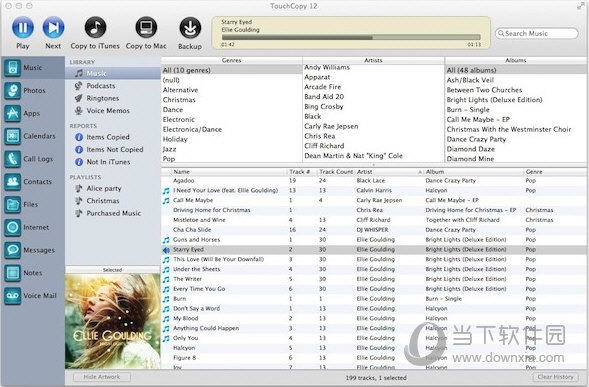Open the Purchased Music playlist

click(113, 213)
